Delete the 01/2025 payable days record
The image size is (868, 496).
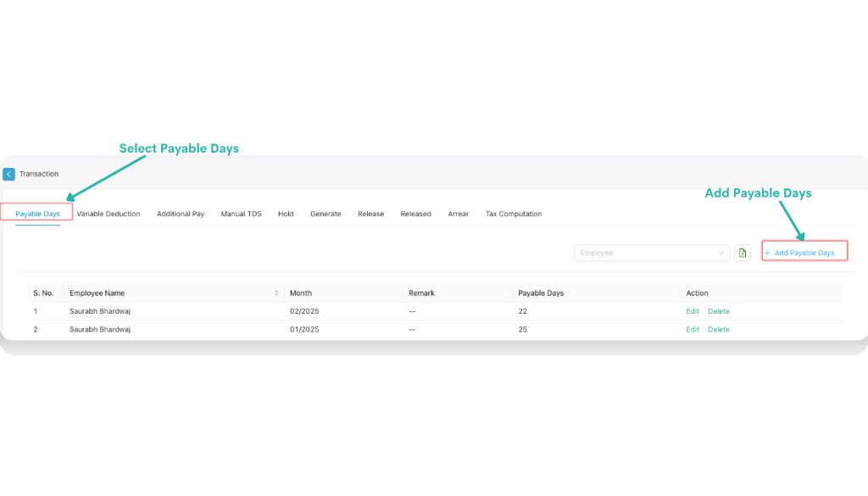click(718, 329)
